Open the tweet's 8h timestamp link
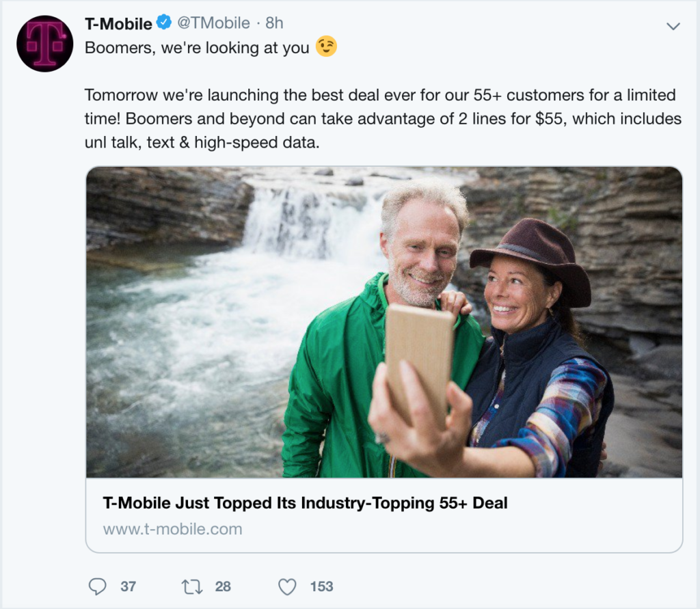700x609 pixels. pos(274,23)
